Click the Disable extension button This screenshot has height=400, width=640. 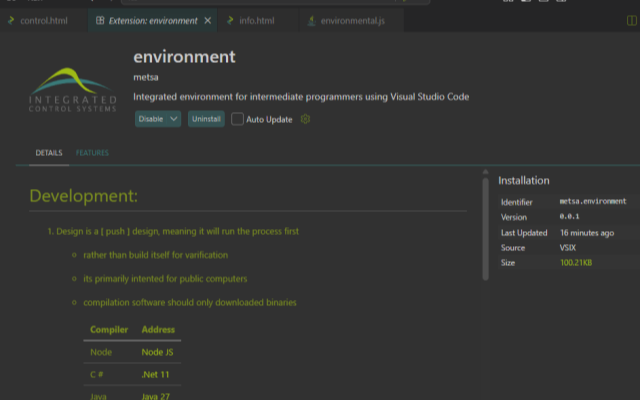[151, 119]
